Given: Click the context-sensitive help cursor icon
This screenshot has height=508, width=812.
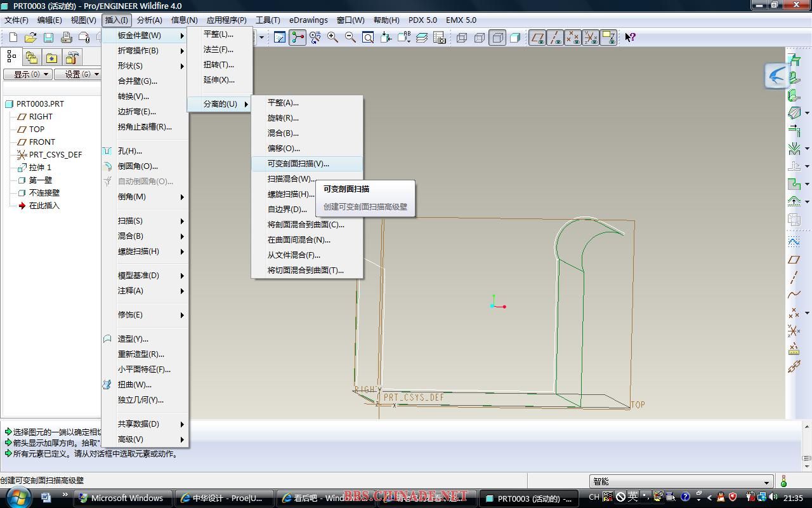Looking at the screenshot, I should coord(630,37).
